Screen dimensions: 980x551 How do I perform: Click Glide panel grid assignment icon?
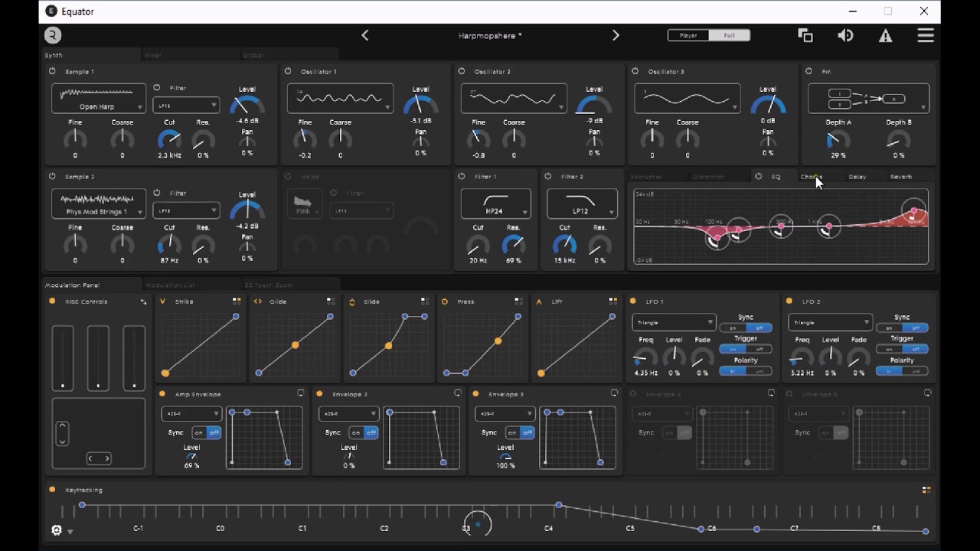[331, 302]
